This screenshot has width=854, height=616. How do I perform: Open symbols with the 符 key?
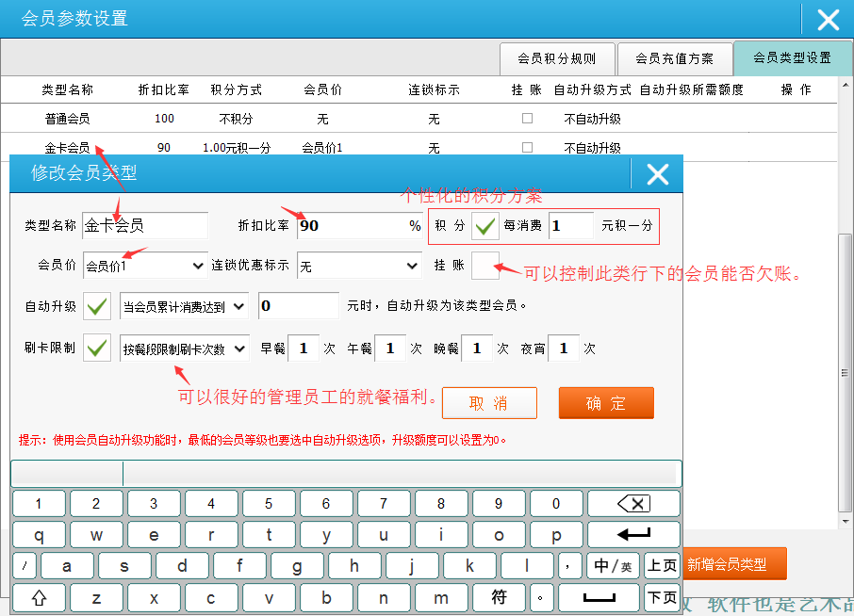tap(500, 597)
